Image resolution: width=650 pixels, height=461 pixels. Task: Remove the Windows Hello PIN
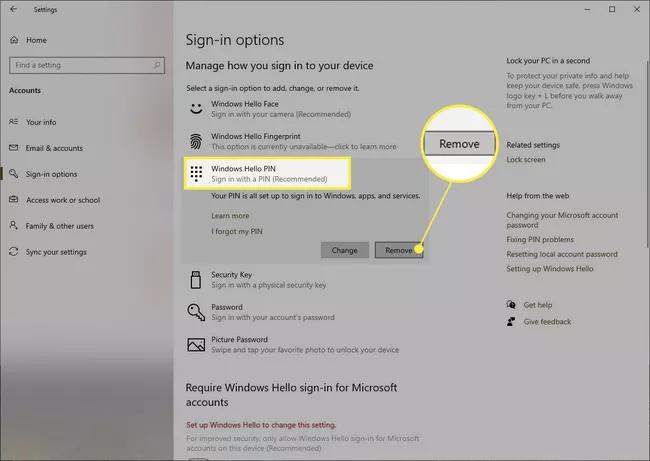[x=399, y=250]
